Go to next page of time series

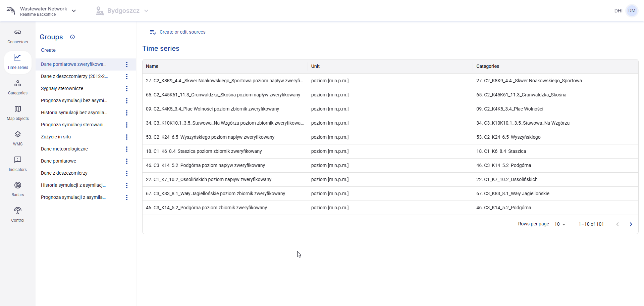(631, 224)
